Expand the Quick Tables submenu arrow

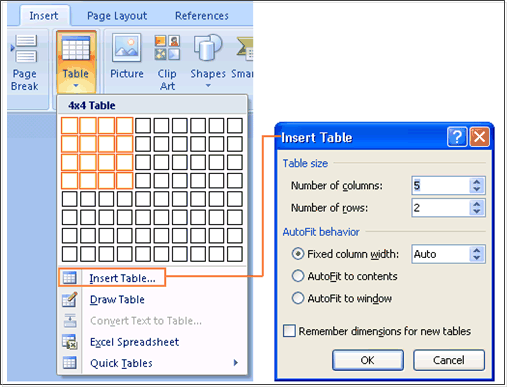[x=236, y=363]
